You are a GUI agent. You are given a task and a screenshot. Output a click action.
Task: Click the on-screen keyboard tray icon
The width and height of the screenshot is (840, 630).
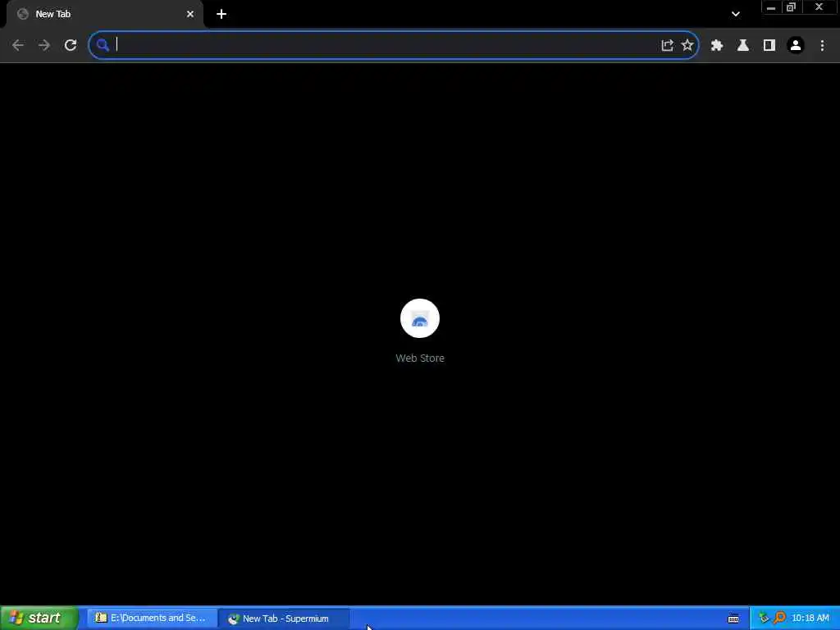pos(733,619)
